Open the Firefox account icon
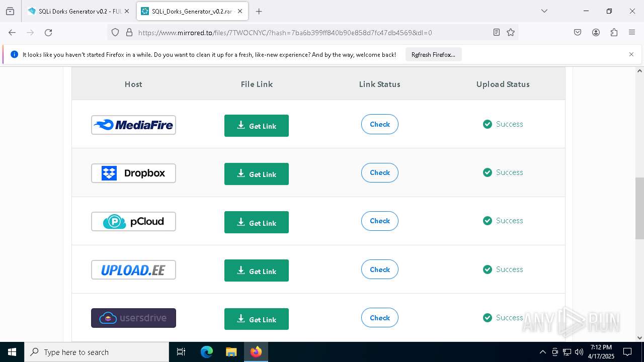644x362 pixels. point(596,33)
